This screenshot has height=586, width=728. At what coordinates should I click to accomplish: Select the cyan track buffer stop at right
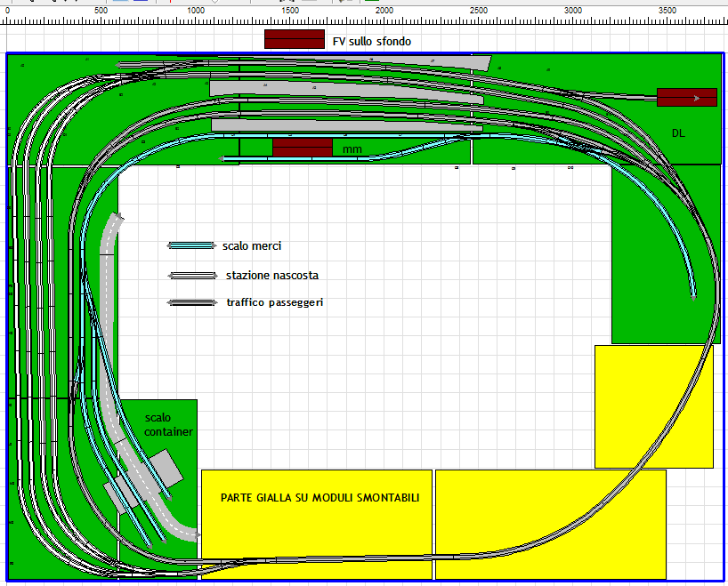point(694,297)
